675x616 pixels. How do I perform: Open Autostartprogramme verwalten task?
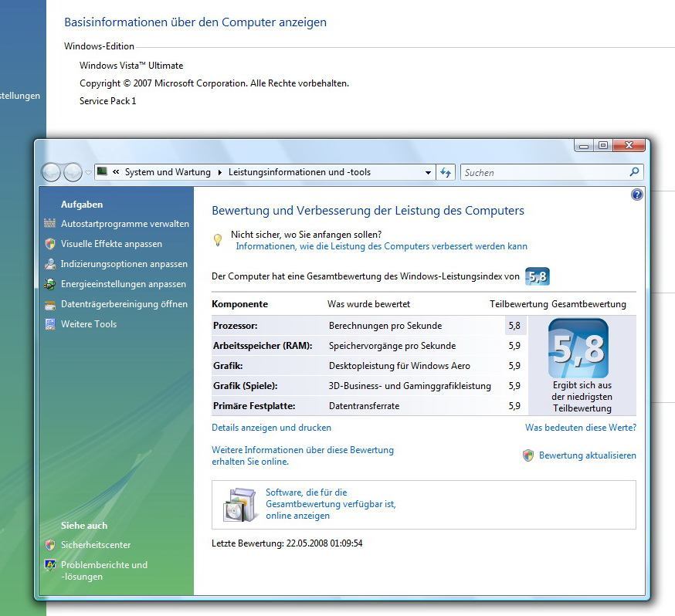(125, 224)
